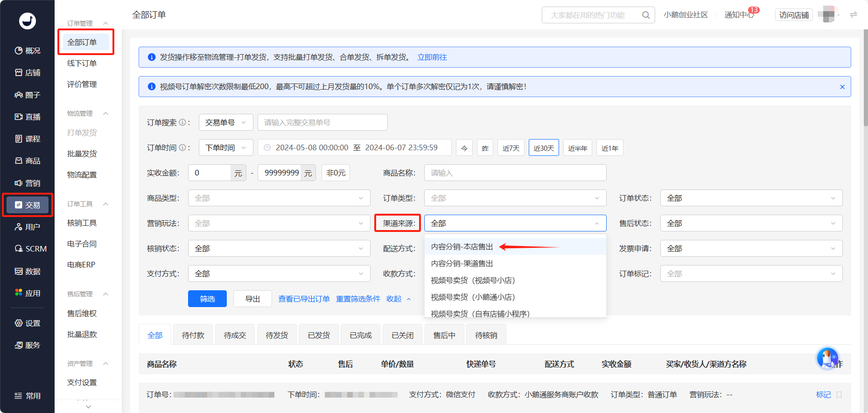Open the 概况 overview sidebar item
The image size is (868, 413).
[x=27, y=50]
